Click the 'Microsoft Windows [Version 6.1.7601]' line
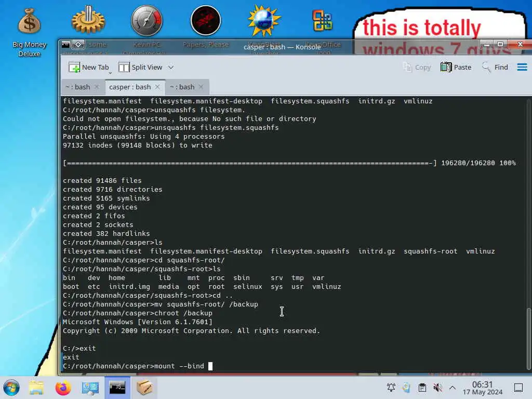The width and height of the screenshot is (532, 399). 137,322
